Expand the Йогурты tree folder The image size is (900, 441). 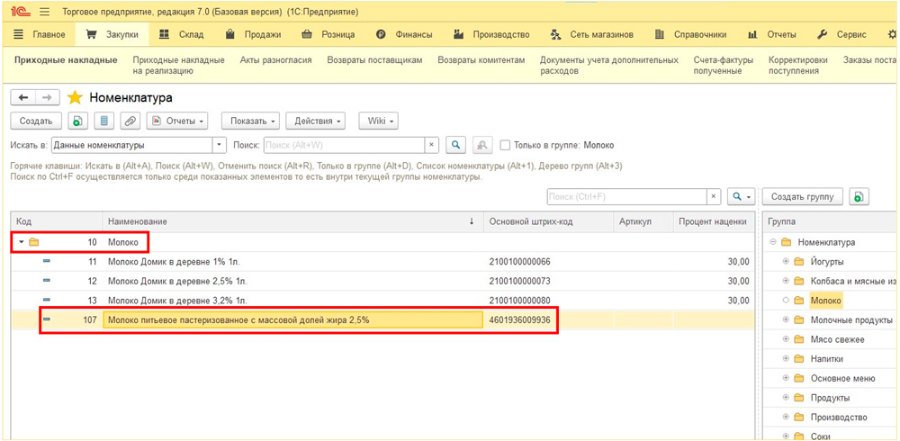786,261
